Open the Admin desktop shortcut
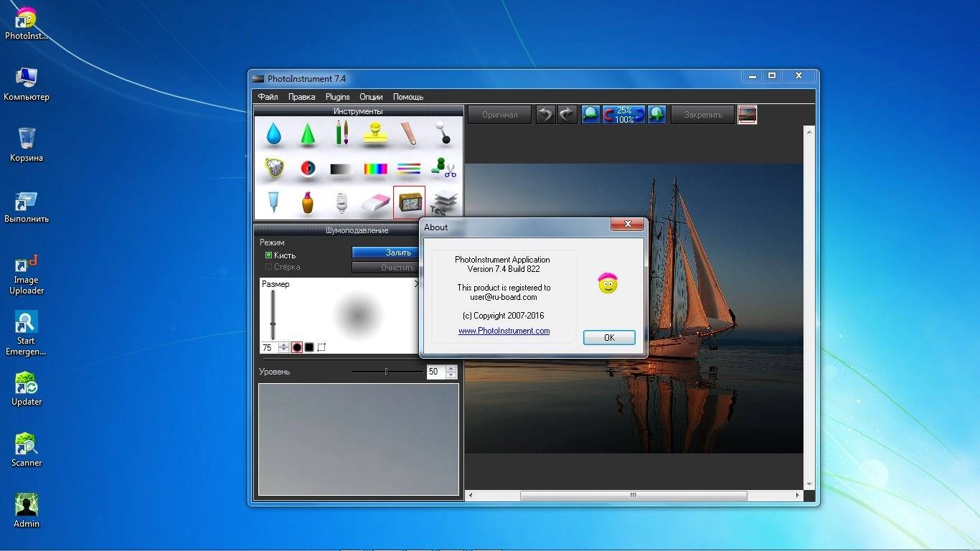 click(x=27, y=511)
